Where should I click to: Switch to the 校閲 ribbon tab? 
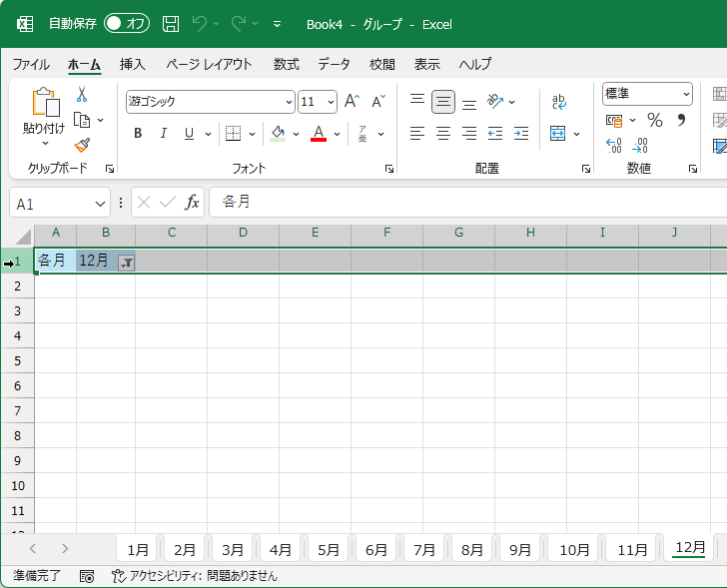(x=382, y=64)
